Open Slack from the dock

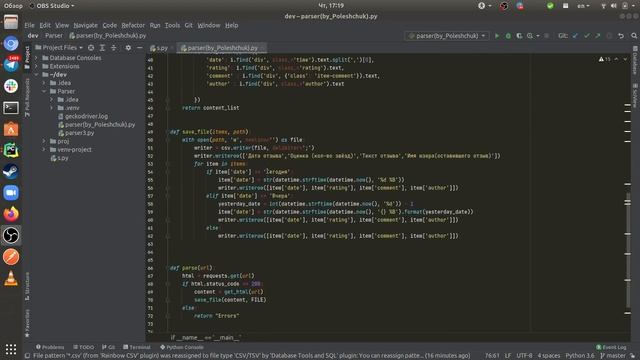(11, 86)
